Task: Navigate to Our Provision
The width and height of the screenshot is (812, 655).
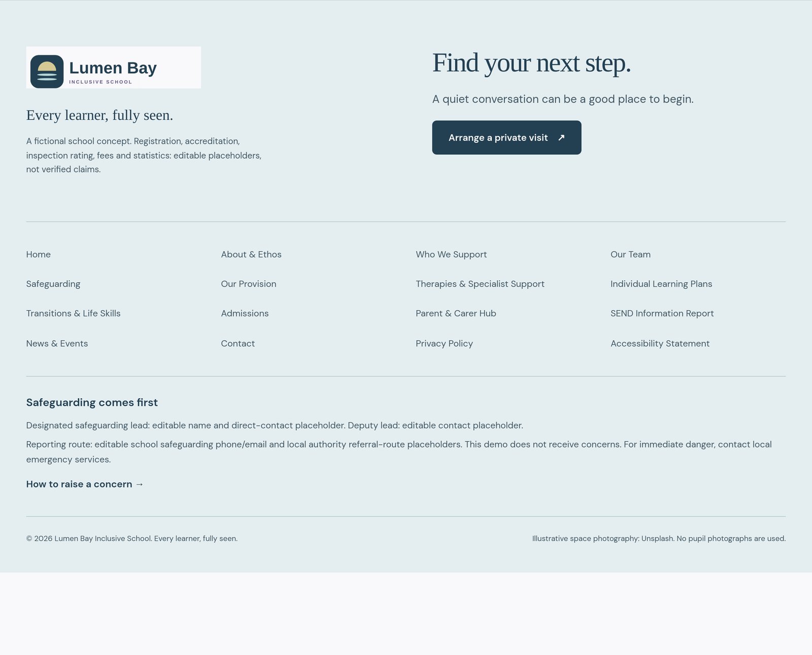Action: [x=249, y=284]
